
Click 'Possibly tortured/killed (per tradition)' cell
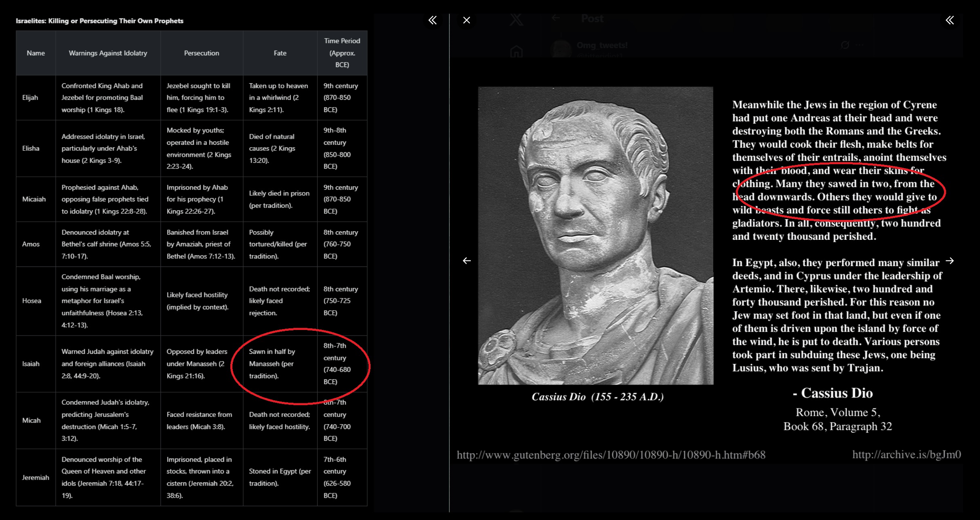pos(280,244)
